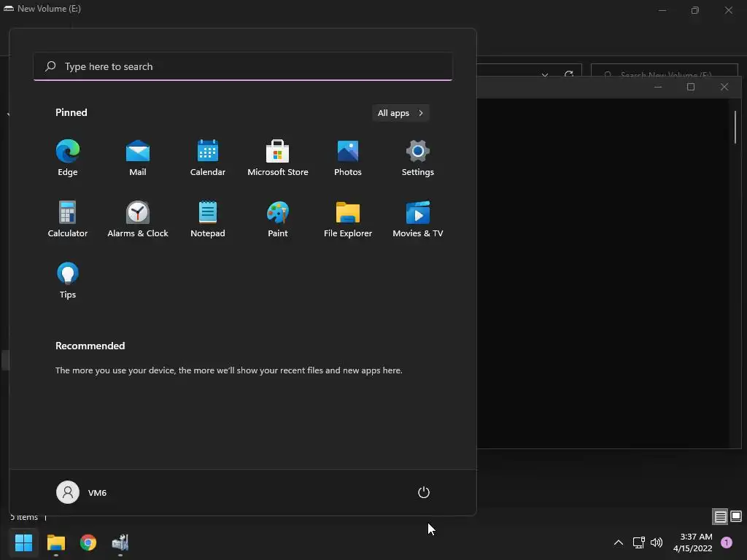The height and width of the screenshot is (560, 747).
Task: Open the Calendar app
Action: [208, 157]
